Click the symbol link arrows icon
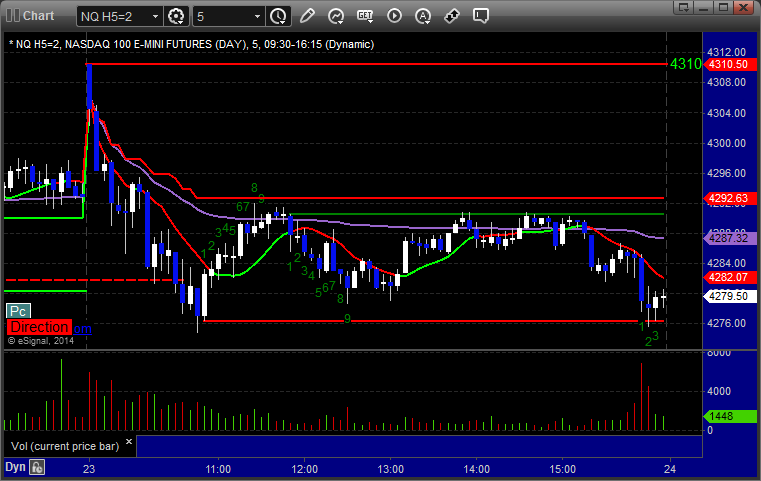The width and height of the screenshot is (761, 481). click(452, 16)
